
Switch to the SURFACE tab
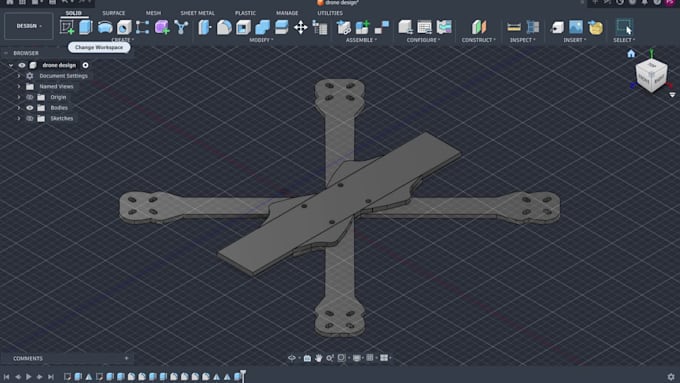114,13
